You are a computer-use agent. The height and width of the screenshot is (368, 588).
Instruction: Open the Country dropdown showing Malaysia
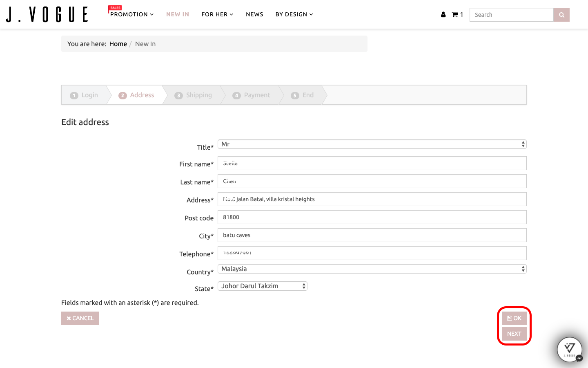(x=372, y=269)
